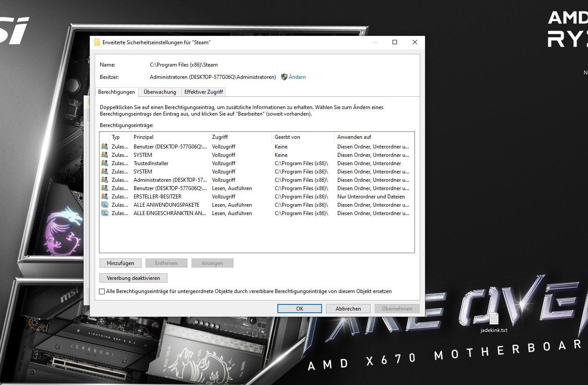Enable replacing all child object permission entries checkbox

point(102,291)
